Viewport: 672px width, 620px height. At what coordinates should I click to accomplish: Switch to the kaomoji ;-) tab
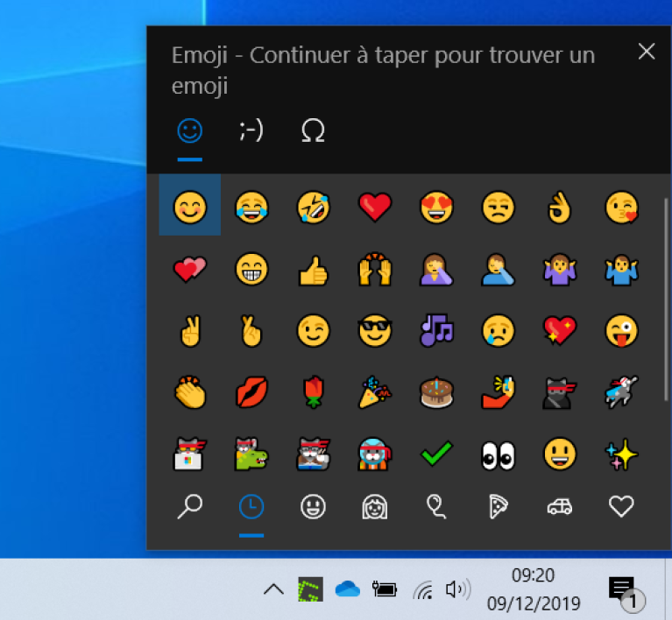tap(251, 131)
